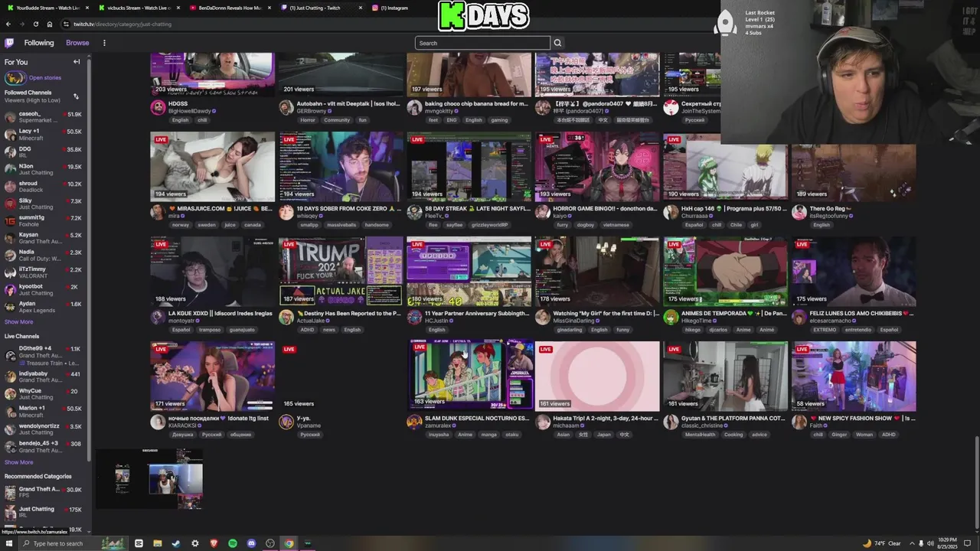Image resolution: width=980 pixels, height=551 pixels.
Task: Open Brave browser from the taskbar
Action: pyautogui.click(x=214, y=543)
